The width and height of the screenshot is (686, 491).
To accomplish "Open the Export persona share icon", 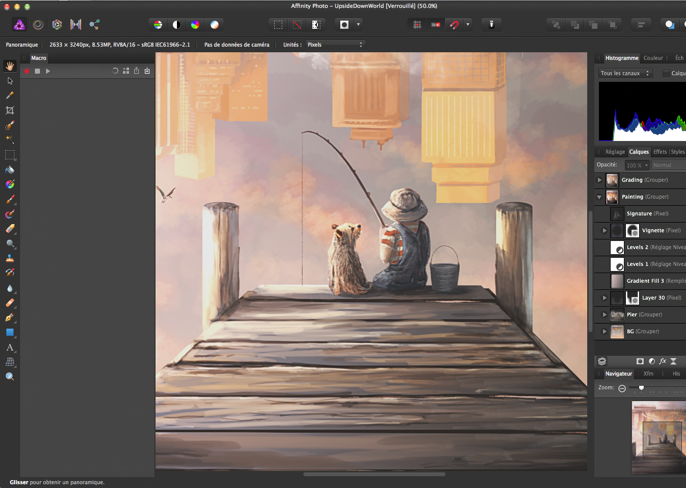I will (94, 25).
